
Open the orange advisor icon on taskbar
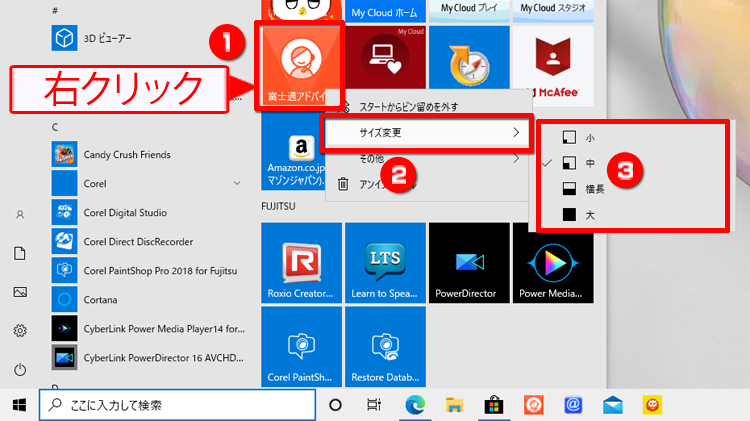[533, 405]
